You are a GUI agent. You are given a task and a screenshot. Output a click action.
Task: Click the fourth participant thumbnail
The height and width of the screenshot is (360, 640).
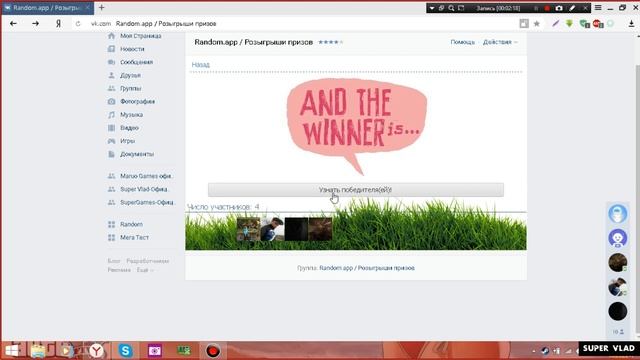pyautogui.click(x=320, y=229)
